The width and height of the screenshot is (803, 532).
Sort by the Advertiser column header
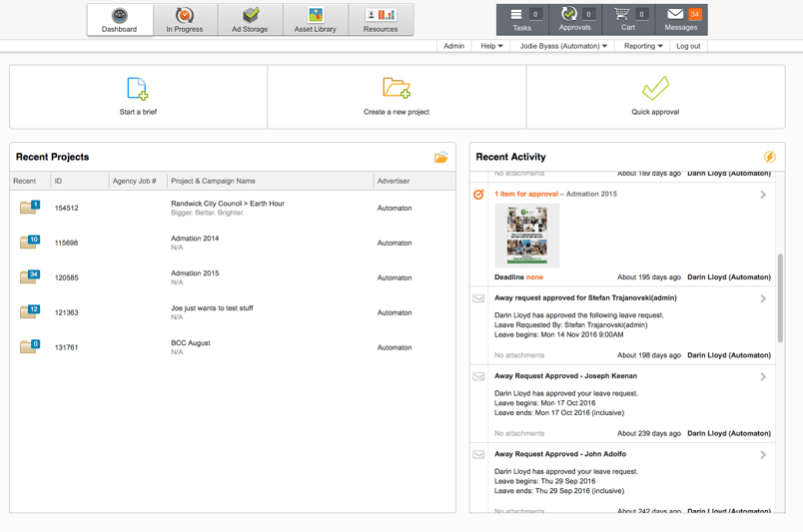pos(394,182)
